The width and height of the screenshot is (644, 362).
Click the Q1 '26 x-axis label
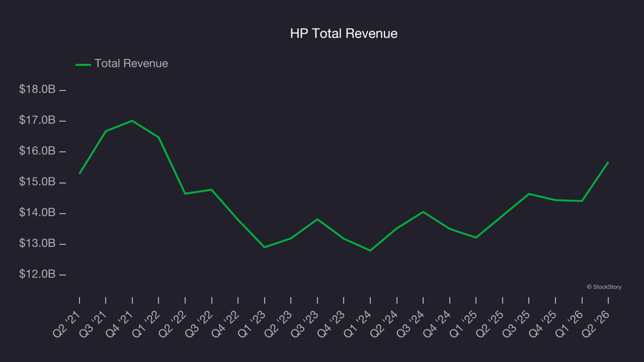pos(570,323)
